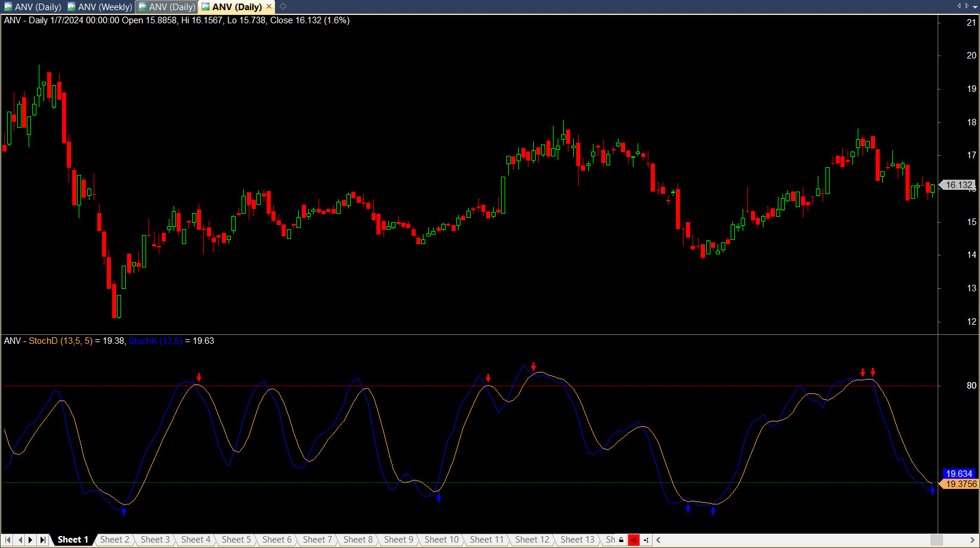Open the Sheet 7 tab
Viewport: 980px width, 548px height.
point(317,540)
